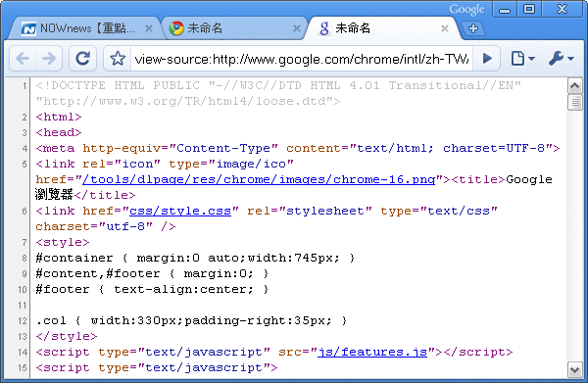This screenshot has height=383, width=588.
Task: Go forward with the forward arrow
Action: pos(49,59)
